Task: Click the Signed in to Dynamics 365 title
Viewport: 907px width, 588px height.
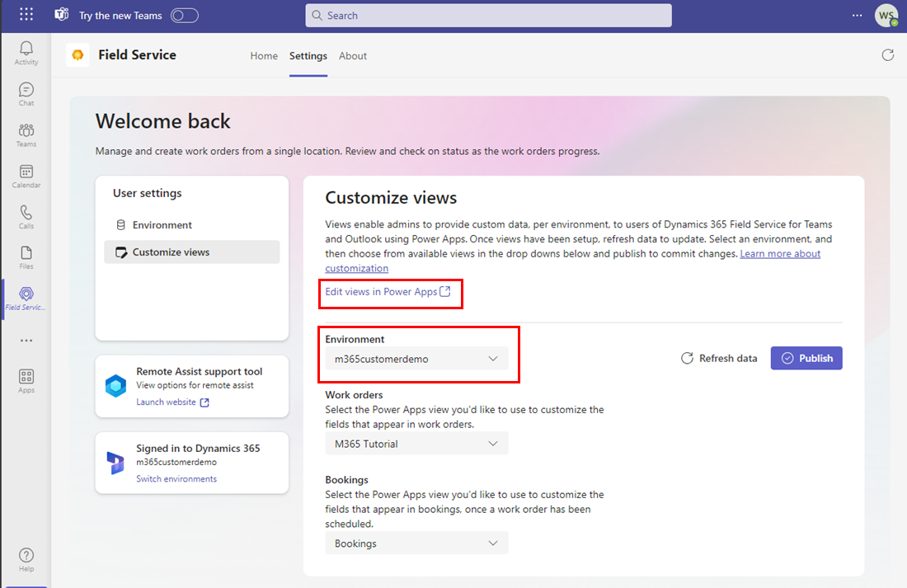Action: (198, 449)
